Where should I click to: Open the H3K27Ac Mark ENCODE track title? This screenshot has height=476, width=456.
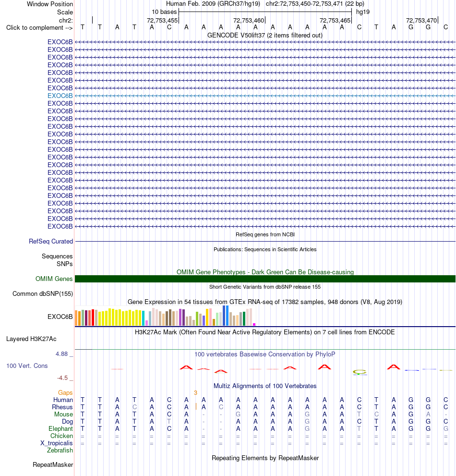click(x=265, y=332)
